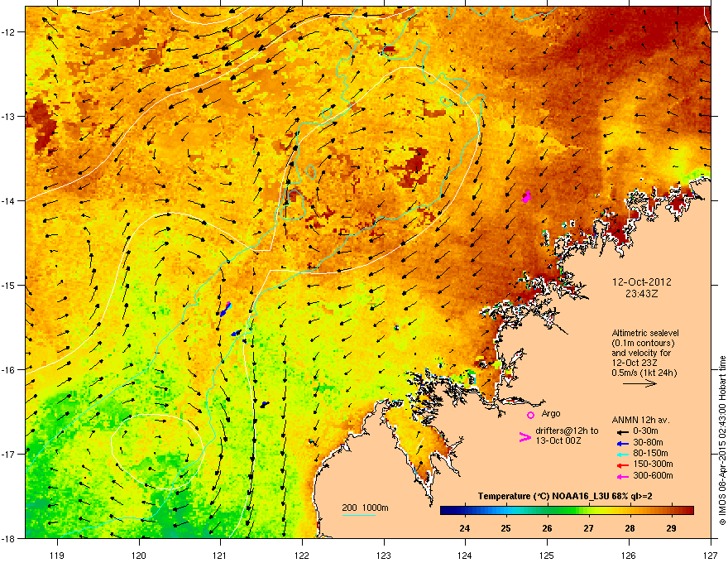Viewport: 728px width, 563px height.
Task: Click the blue 30-80m arrow in legend
Action: pyautogui.click(x=622, y=443)
